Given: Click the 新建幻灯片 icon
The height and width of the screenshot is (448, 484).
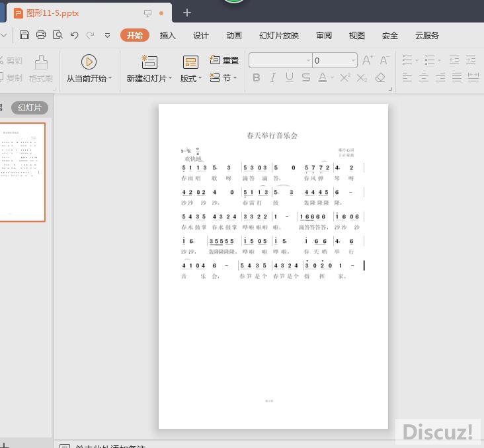Looking at the screenshot, I should [149, 62].
